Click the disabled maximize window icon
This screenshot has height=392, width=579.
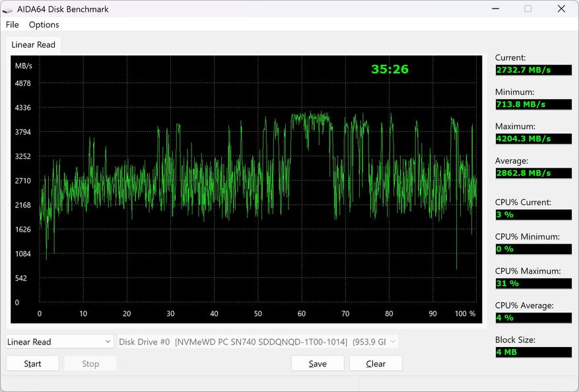pos(528,9)
